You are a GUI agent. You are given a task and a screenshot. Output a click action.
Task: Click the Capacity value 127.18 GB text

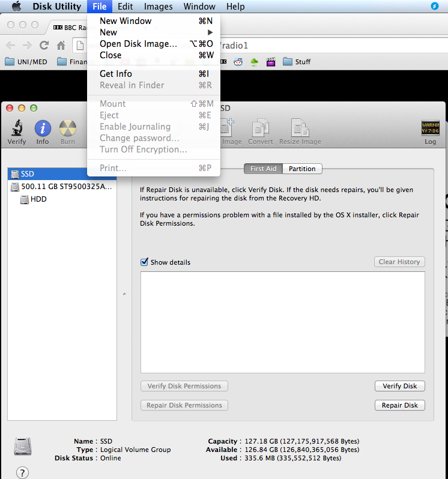[x=302, y=441]
